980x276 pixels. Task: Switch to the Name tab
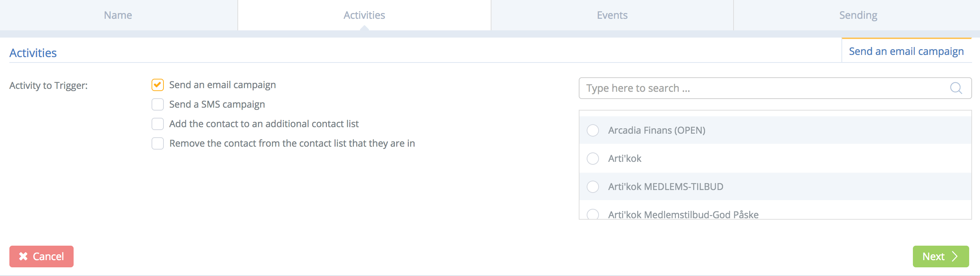click(x=119, y=15)
